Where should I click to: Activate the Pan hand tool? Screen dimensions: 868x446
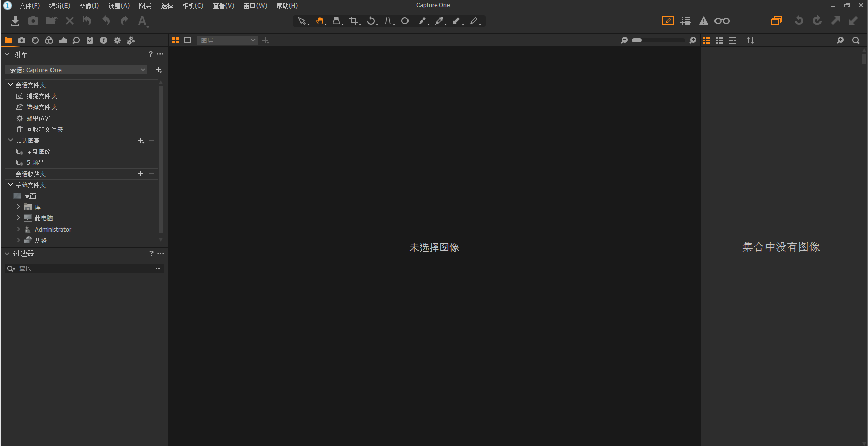(x=319, y=21)
